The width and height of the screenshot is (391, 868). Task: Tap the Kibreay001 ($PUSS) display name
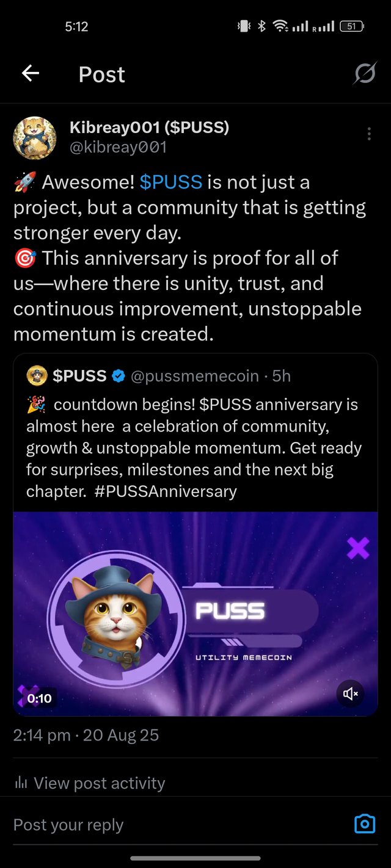click(149, 127)
